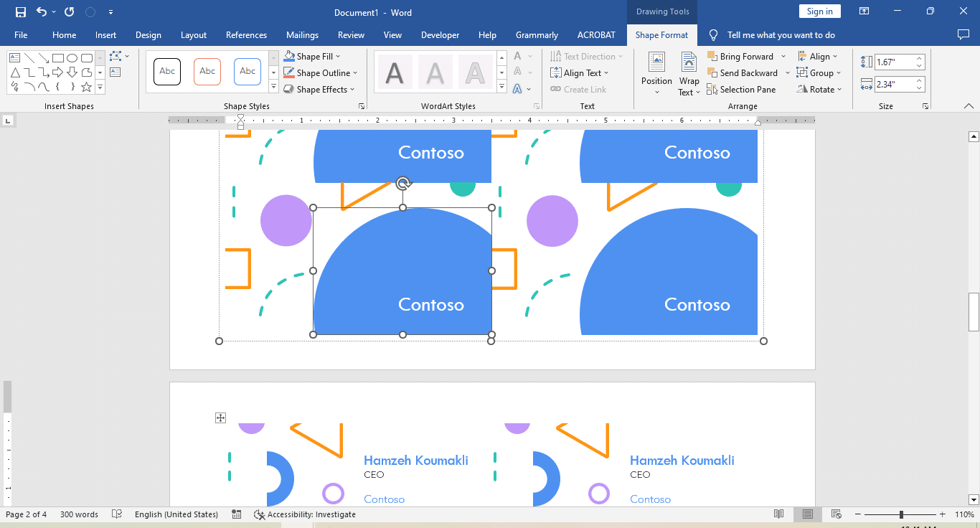
Task: Click the Save icon in title bar
Action: [x=21, y=12]
